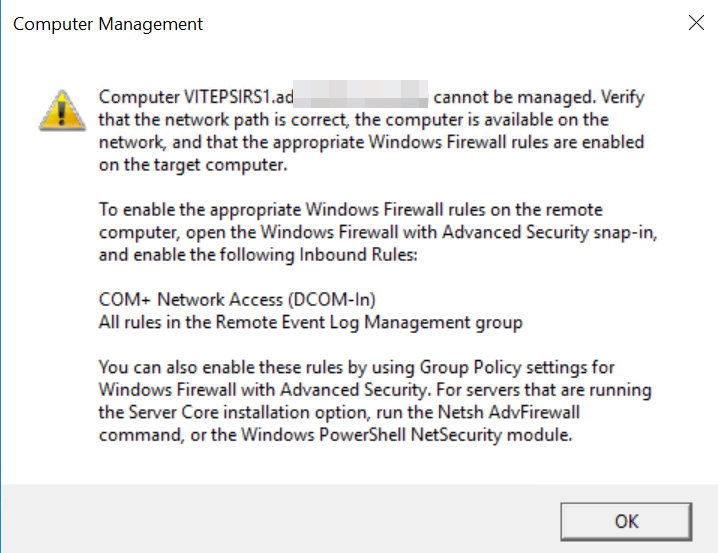This screenshot has width=718, height=553.
Task: Click the OK button
Action: point(626,521)
